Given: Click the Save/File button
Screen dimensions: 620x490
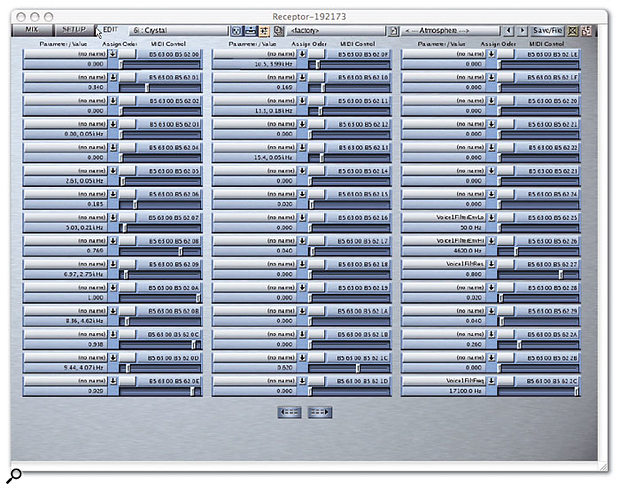Looking at the screenshot, I should coord(548,30).
